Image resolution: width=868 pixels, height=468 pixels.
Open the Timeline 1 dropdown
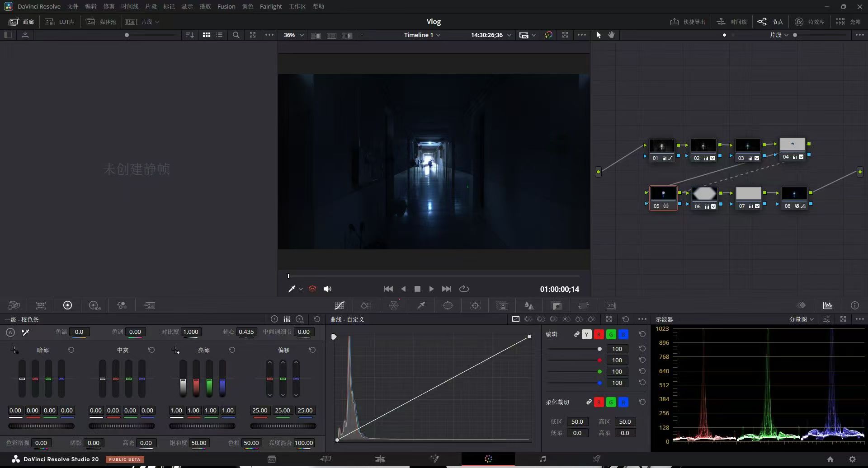(x=422, y=35)
